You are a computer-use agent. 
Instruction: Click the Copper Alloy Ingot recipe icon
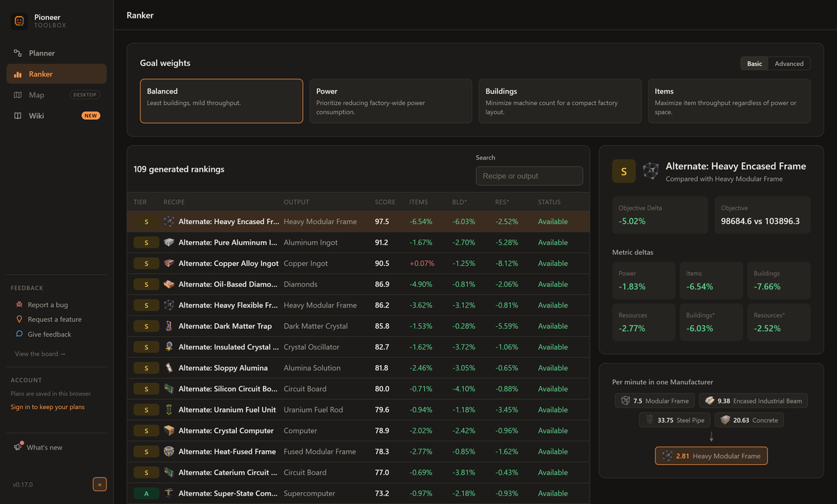pos(169,263)
